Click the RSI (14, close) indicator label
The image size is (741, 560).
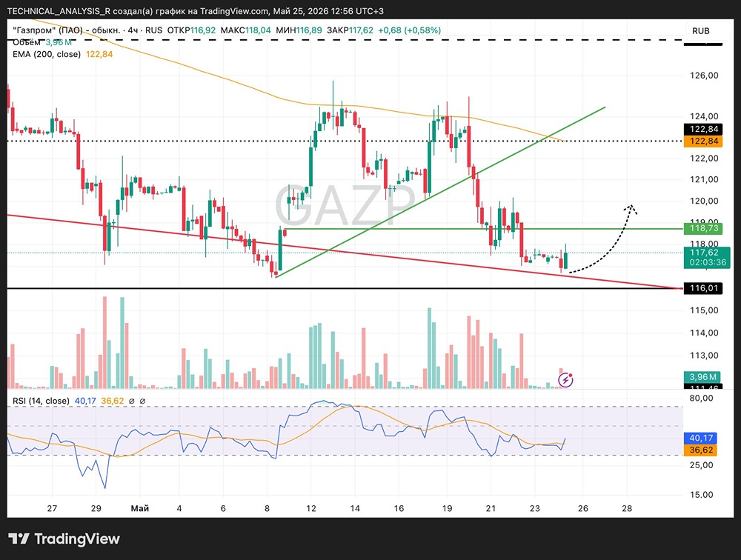tap(41, 401)
